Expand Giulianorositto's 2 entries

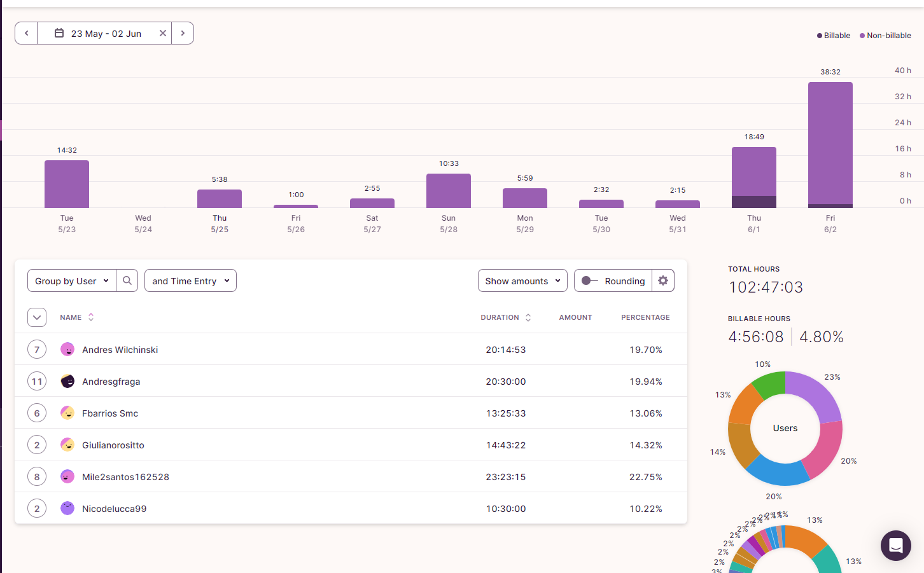point(37,445)
